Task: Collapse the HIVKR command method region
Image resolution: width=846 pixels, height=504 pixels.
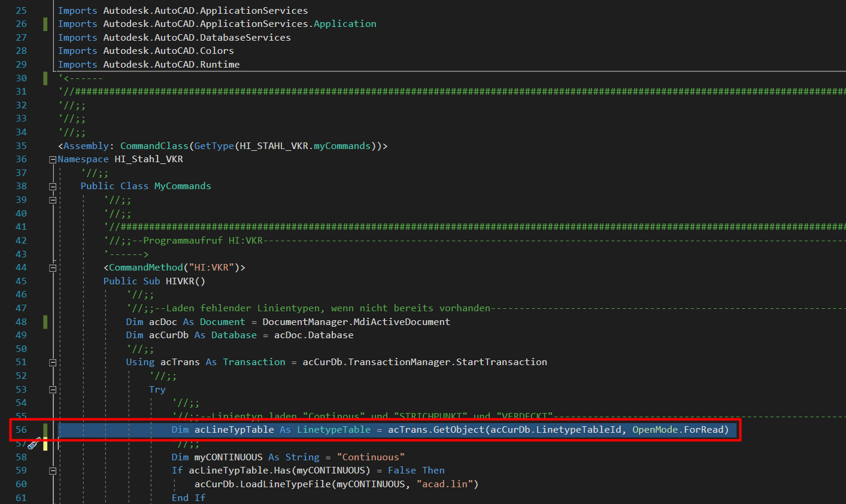Action: point(53,267)
